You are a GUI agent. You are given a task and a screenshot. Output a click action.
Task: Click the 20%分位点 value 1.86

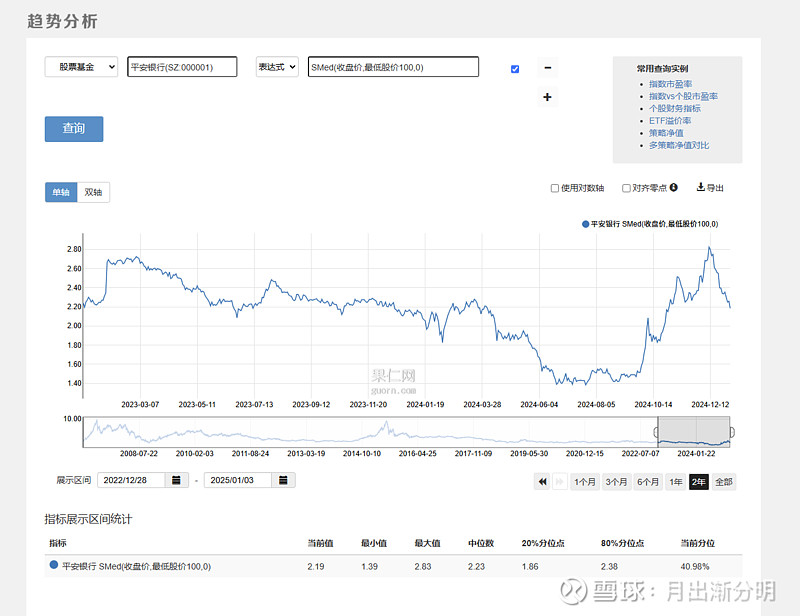tap(530, 566)
